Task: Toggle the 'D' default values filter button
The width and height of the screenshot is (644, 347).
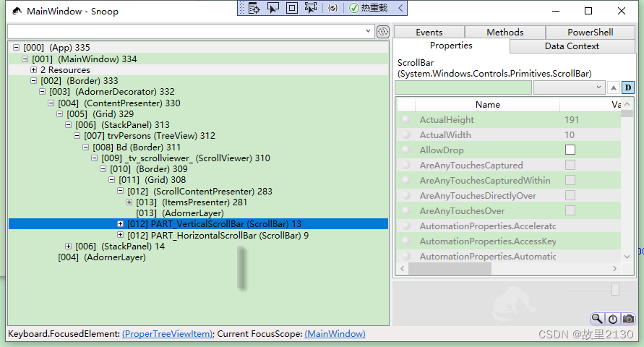Action: [627, 87]
